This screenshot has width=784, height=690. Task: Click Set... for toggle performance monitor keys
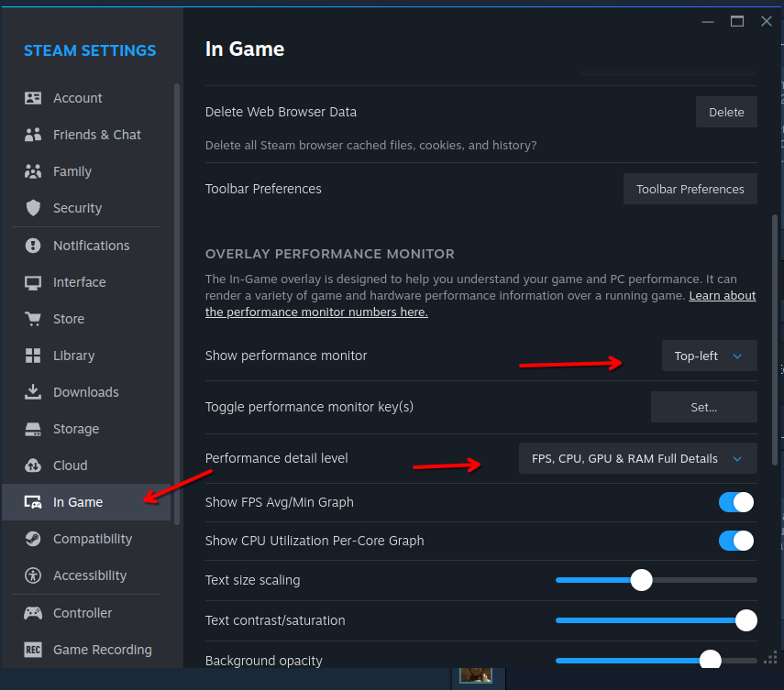pyautogui.click(x=703, y=407)
